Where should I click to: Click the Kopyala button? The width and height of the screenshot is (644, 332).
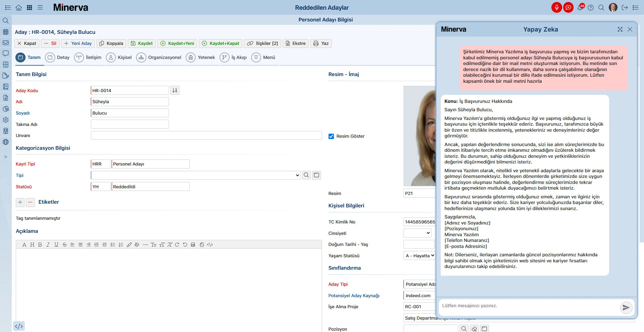coord(111,44)
